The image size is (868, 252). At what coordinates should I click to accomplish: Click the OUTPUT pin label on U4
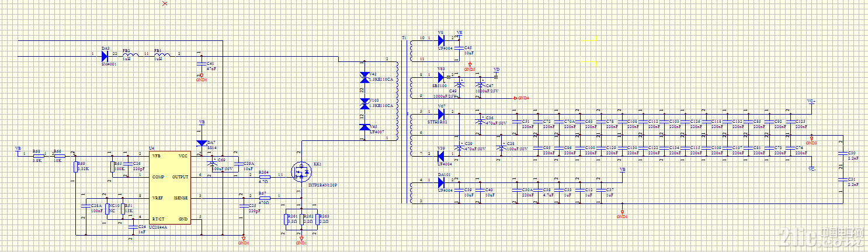click(180, 176)
